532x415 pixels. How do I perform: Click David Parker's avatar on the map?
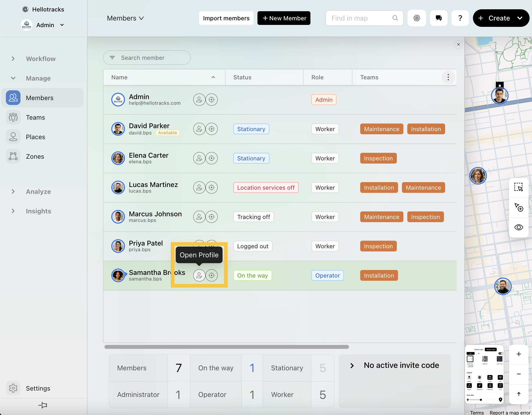click(x=500, y=95)
